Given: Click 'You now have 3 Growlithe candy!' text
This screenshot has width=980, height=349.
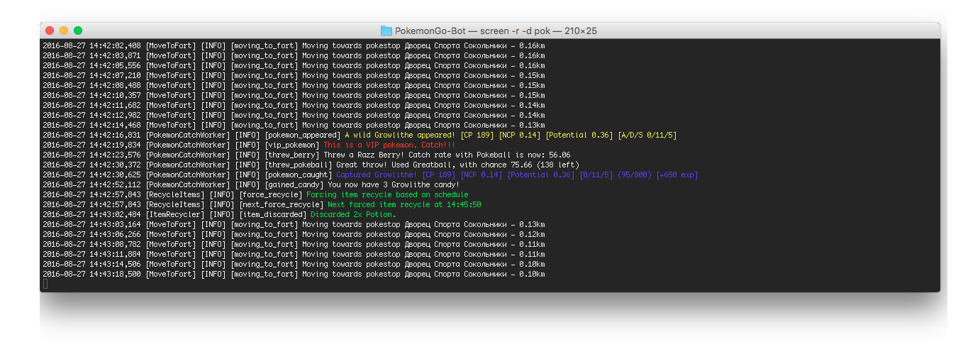Looking at the screenshot, I should tap(394, 184).
